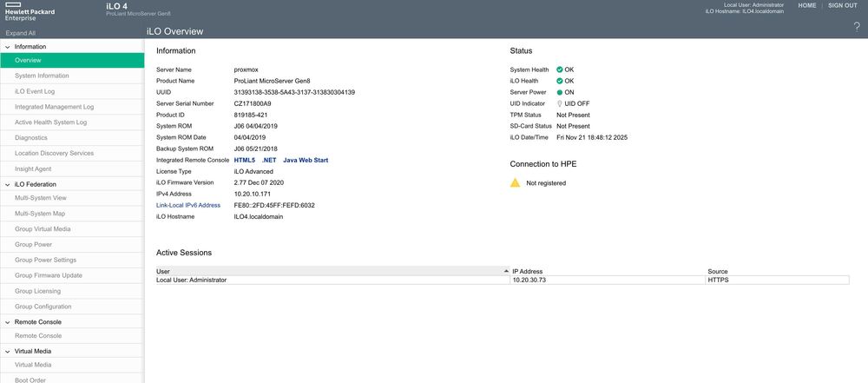The width and height of the screenshot is (868, 383).
Task: Click License Type iLO Advanced value
Action: point(253,172)
